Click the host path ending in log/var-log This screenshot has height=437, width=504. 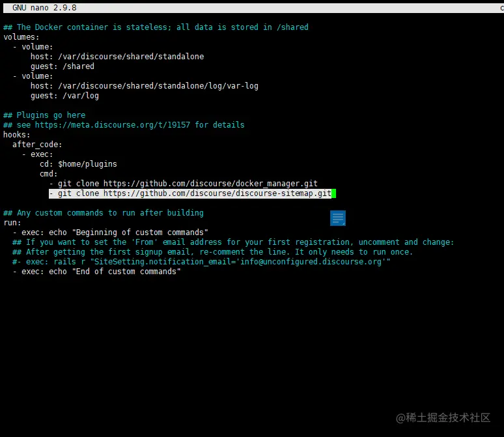[x=158, y=86]
